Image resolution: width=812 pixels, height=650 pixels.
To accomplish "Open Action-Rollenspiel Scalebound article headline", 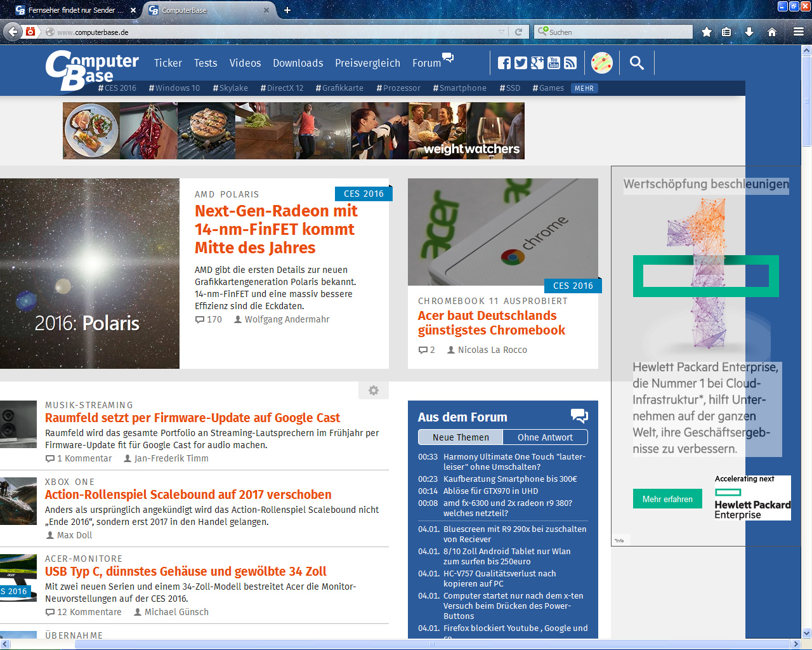I will coord(188,494).
